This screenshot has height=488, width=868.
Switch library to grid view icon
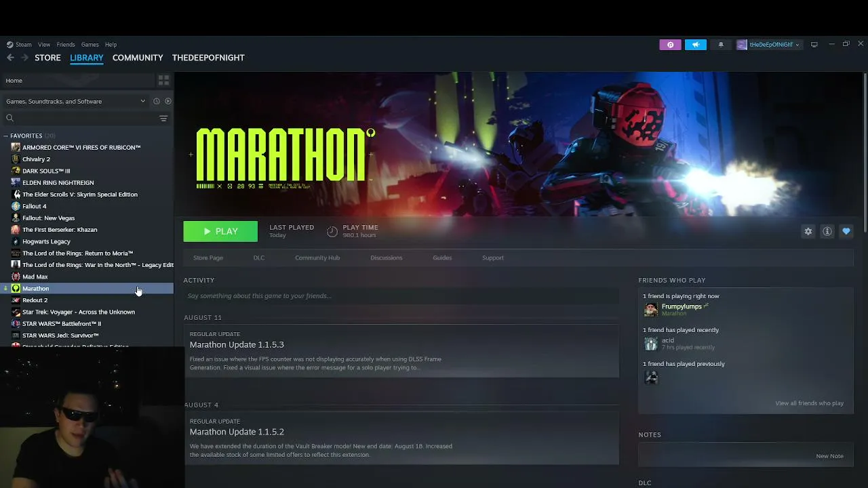click(x=163, y=80)
